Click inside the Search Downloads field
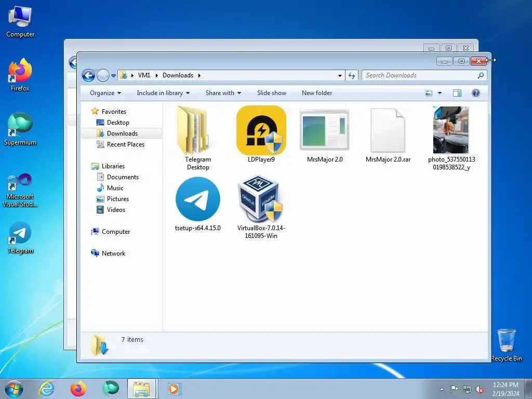Image resolution: width=532 pixels, height=399 pixels. [424, 75]
